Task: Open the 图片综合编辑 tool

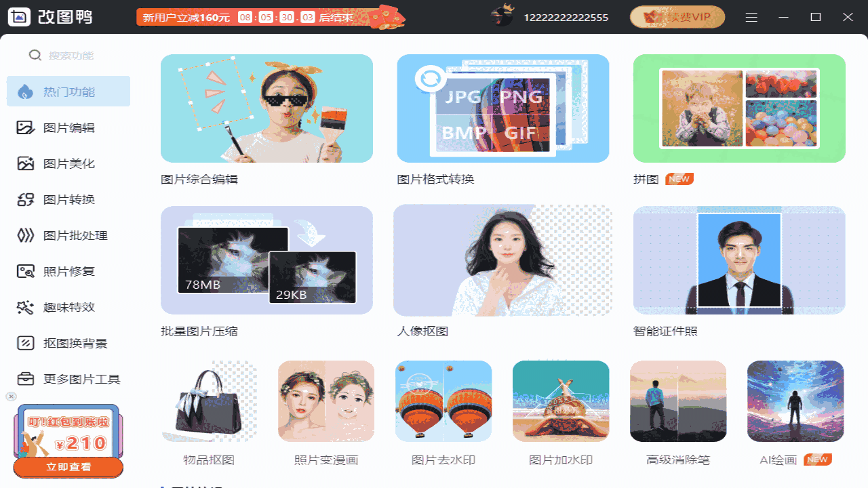Action: coord(267,108)
